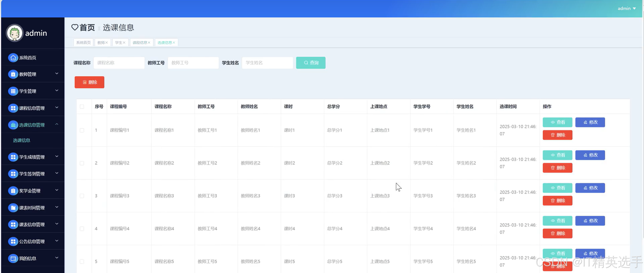
Task: Open the admin dropdown at top right
Action: [x=627, y=8]
